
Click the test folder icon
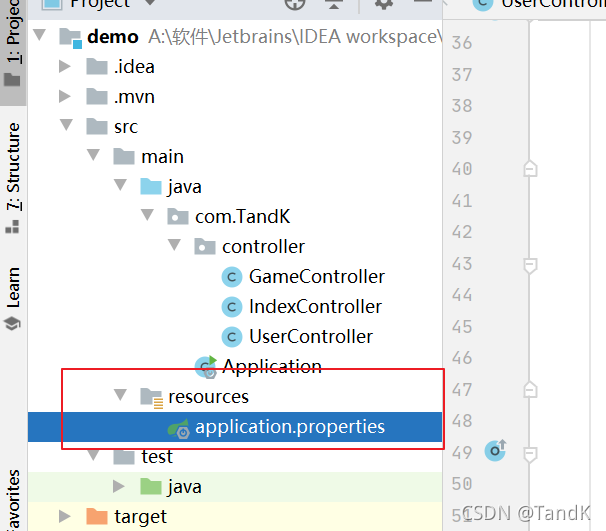click(124, 457)
